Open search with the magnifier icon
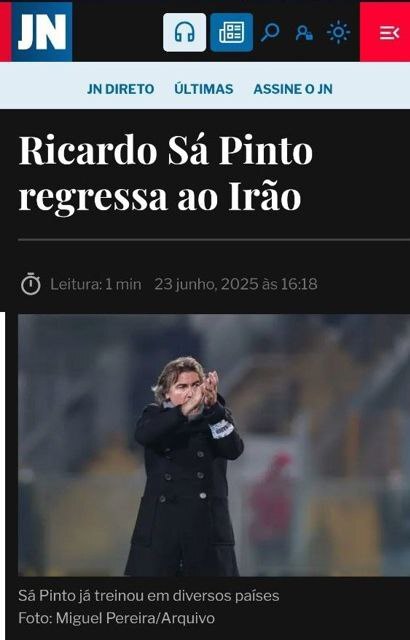This screenshot has height=640, width=410. tap(270, 32)
